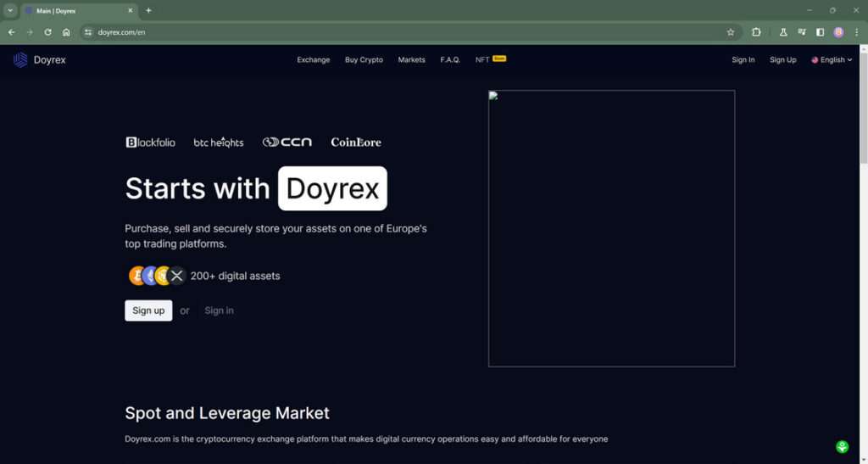Click the highlighted Doyrex word in headline

point(332,188)
